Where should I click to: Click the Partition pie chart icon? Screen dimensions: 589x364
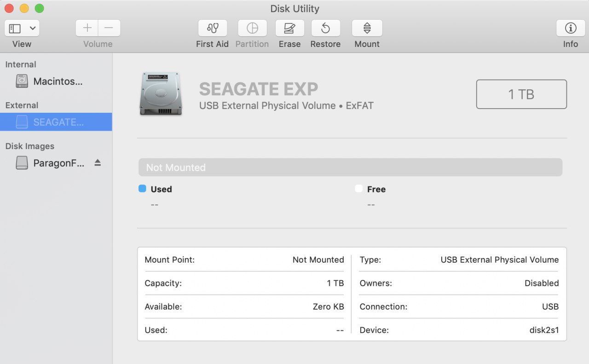tap(252, 28)
